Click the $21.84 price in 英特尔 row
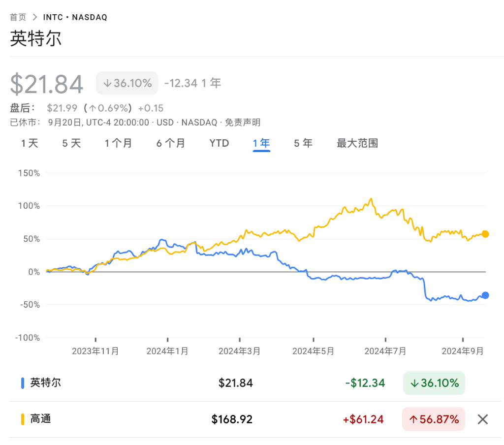Screen dimensions: 504x445 [236, 383]
